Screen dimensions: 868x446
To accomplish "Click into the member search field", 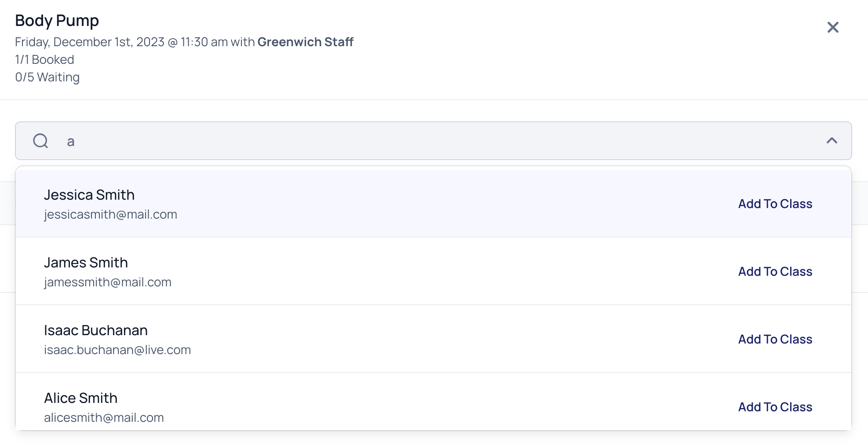I will pos(433,141).
